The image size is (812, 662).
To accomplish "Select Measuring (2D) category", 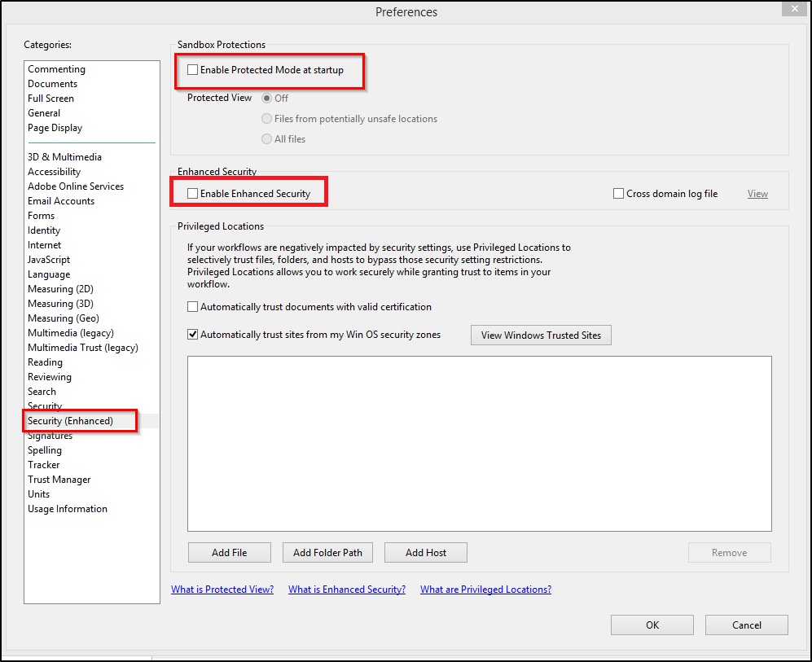I will click(x=60, y=289).
